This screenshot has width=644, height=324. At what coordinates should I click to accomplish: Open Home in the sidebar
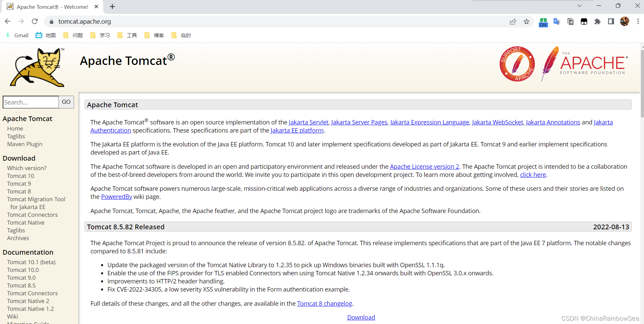(15, 129)
